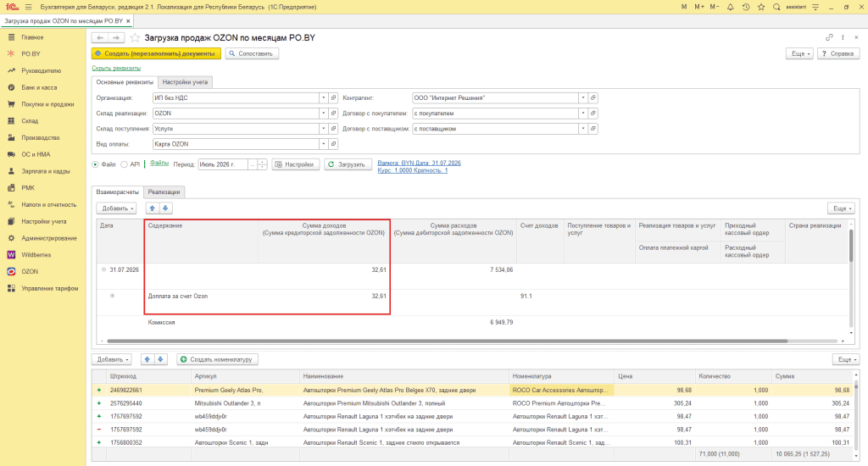Click the Загрузить button
Screen dimensions: 868x466
coord(348,164)
